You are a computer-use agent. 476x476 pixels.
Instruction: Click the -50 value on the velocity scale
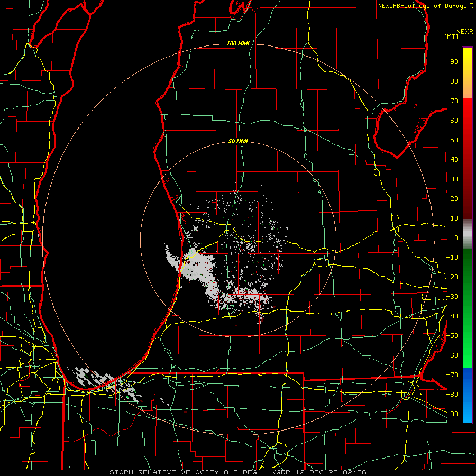[x=452, y=336]
